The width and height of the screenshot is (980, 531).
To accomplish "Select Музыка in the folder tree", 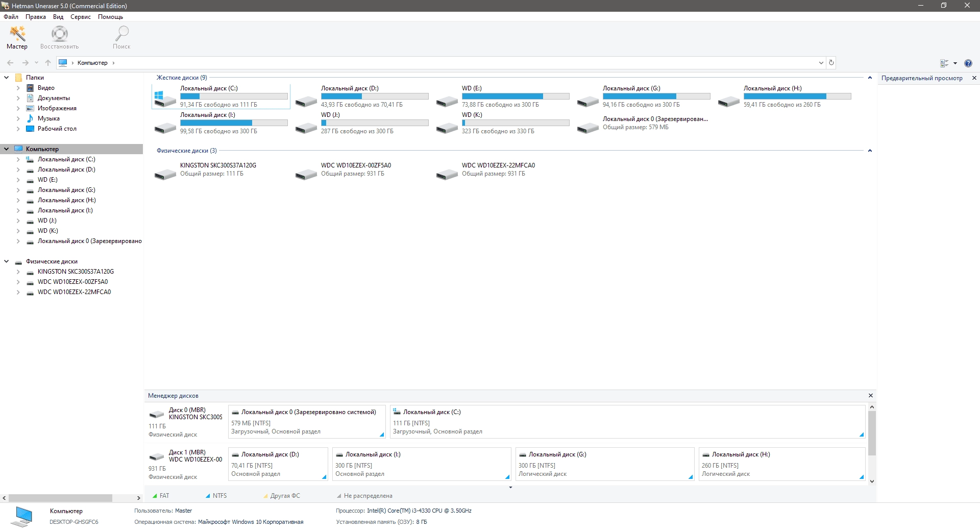I will point(48,118).
